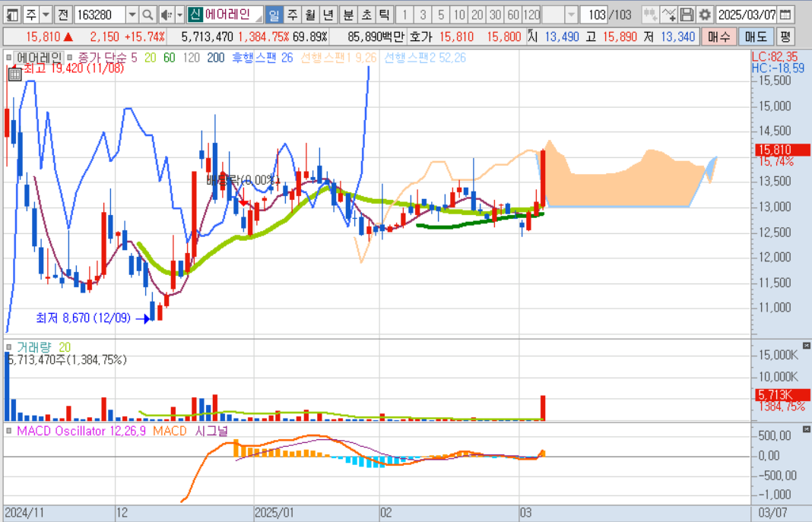
Task: Open the stock search magnifier
Action: pyautogui.click(x=147, y=14)
